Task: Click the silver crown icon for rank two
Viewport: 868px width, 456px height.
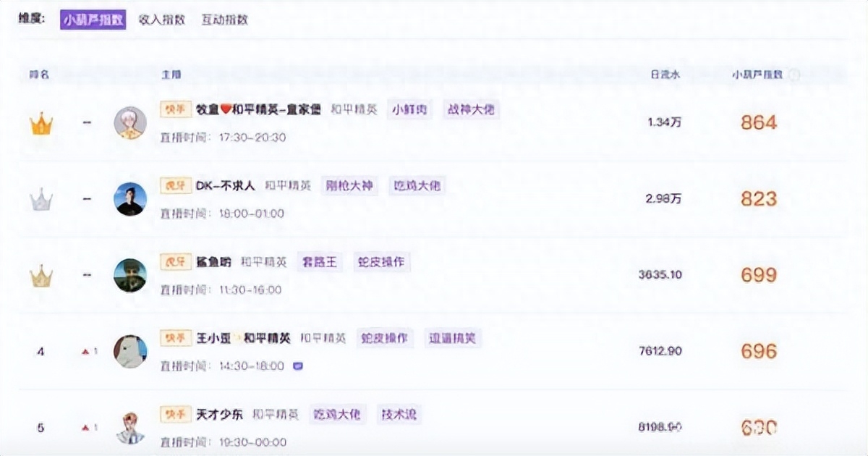Action: point(41,200)
